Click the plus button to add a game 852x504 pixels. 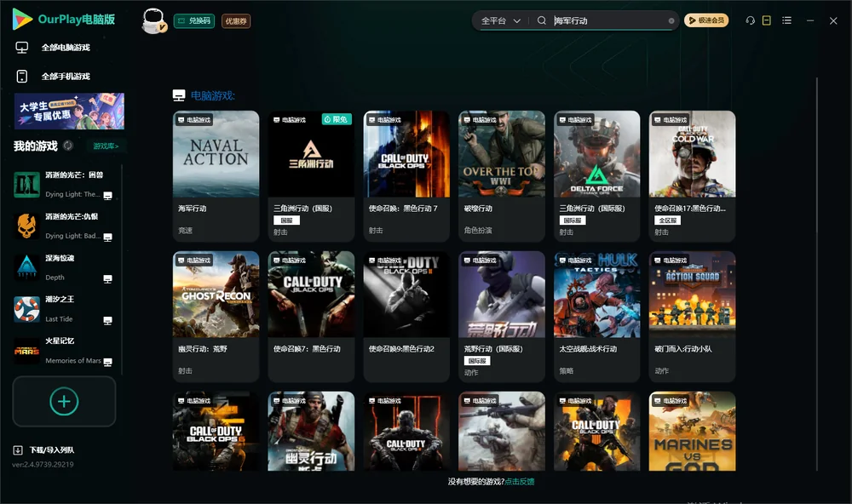pyautogui.click(x=64, y=401)
